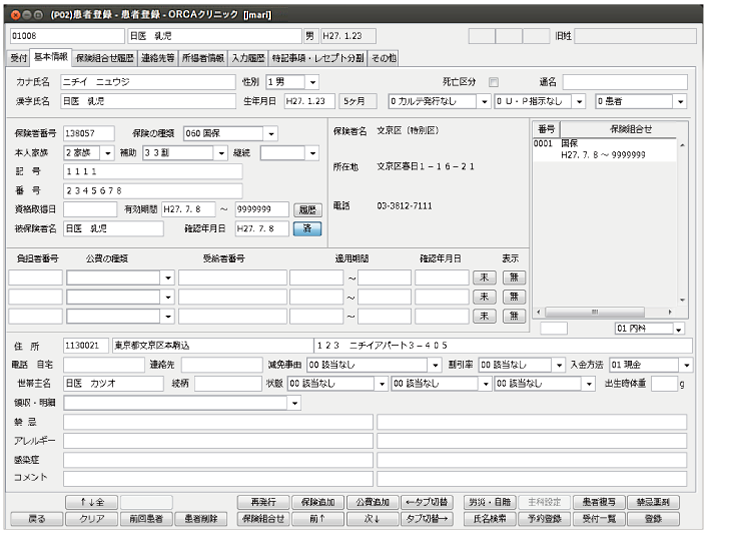The image size is (730, 549).
Task: Toggle the 死亡区分 checkbox
Action: pos(493,82)
